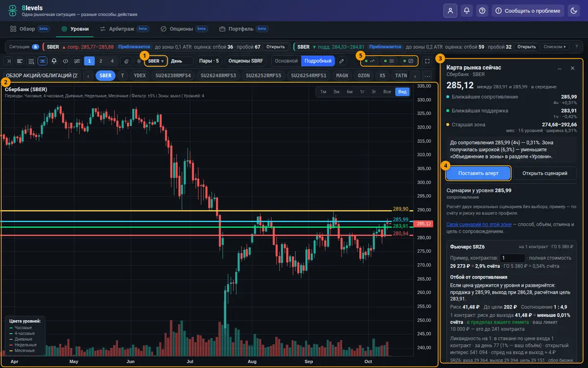Open the Опционы tab
Viewport: 588px width, 368px height.
pyautogui.click(x=184, y=29)
